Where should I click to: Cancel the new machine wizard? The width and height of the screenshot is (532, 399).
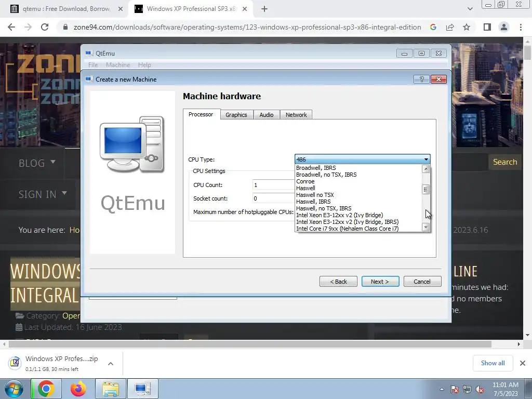click(422, 281)
